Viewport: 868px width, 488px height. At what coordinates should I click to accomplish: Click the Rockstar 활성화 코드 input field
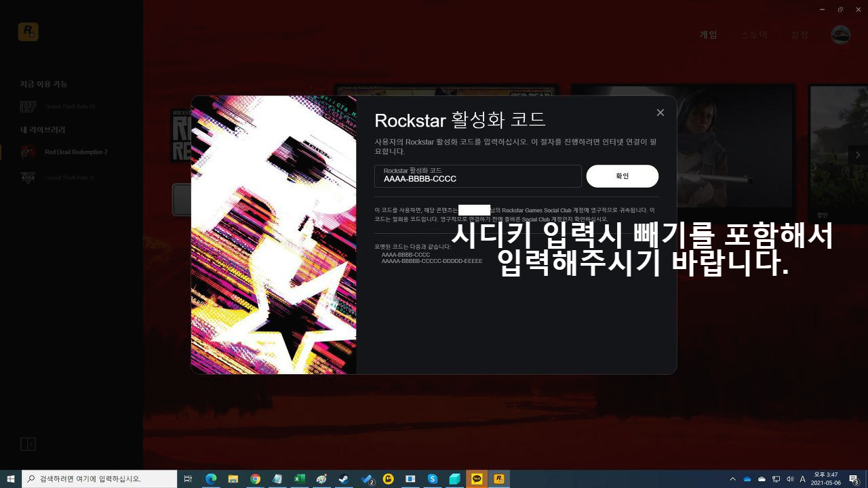[x=478, y=176]
